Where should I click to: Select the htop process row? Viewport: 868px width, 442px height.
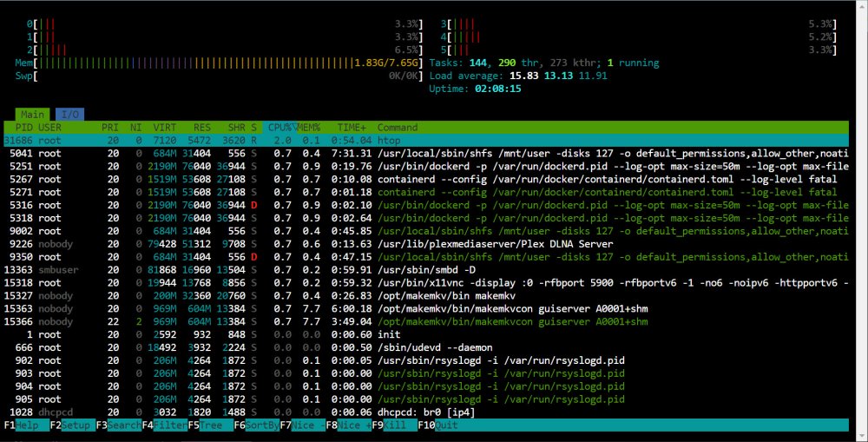coord(426,141)
